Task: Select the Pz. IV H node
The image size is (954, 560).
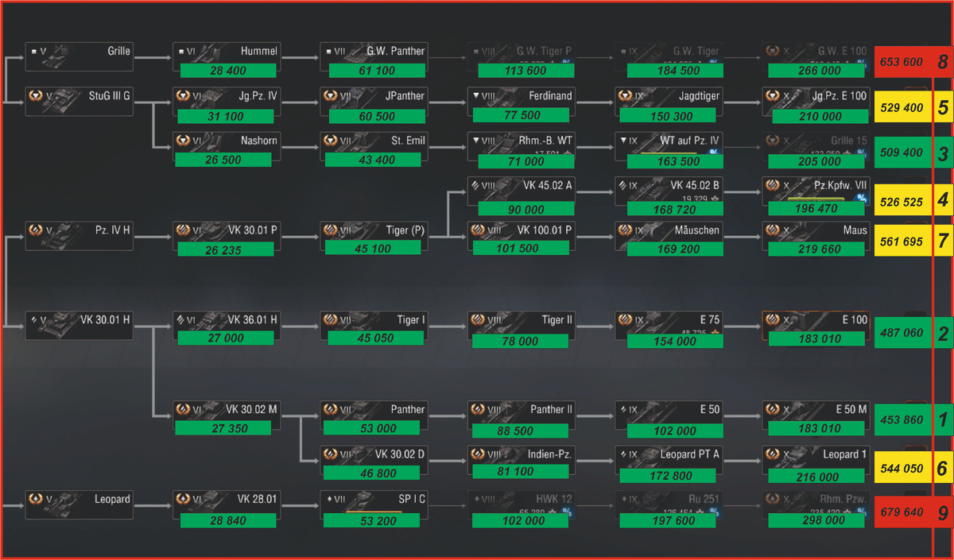Action: 79,236
